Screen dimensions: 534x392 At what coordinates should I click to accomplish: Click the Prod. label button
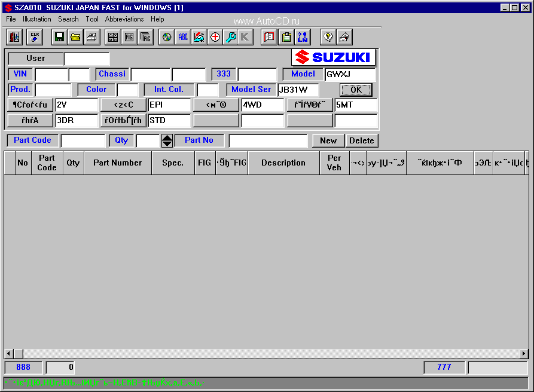20,90
